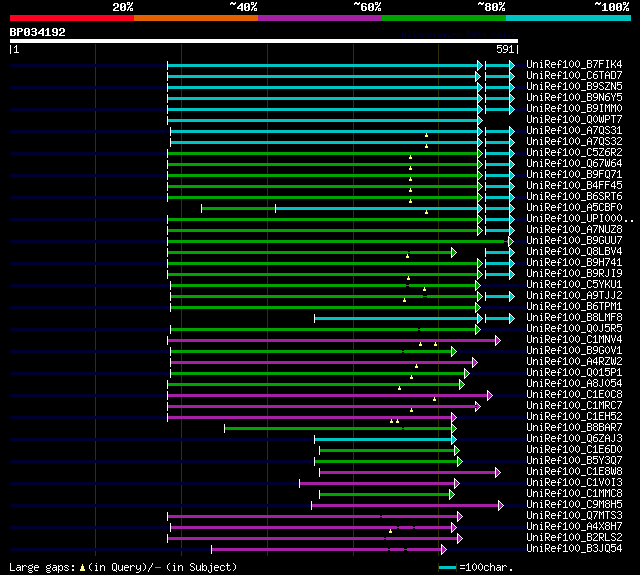640x575 pixels.
Task: Select UniRef100_B8LMF8 label
Action: pyautogui.click(x=574, y=318)
